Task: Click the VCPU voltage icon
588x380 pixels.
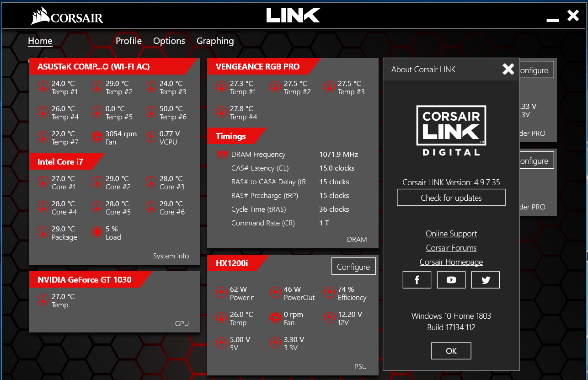Action: [x=151, y=137]
